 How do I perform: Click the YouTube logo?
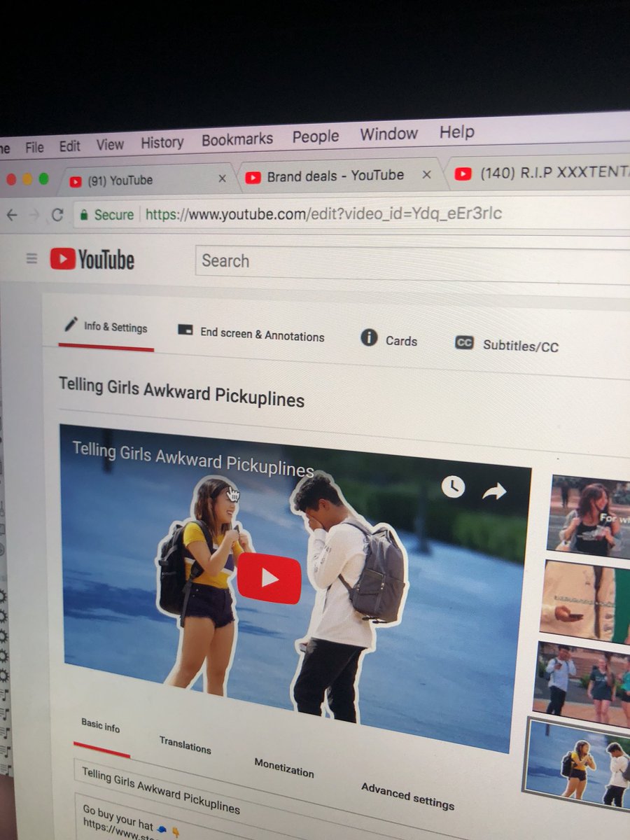pyautogui.click(x=92, y=260)
